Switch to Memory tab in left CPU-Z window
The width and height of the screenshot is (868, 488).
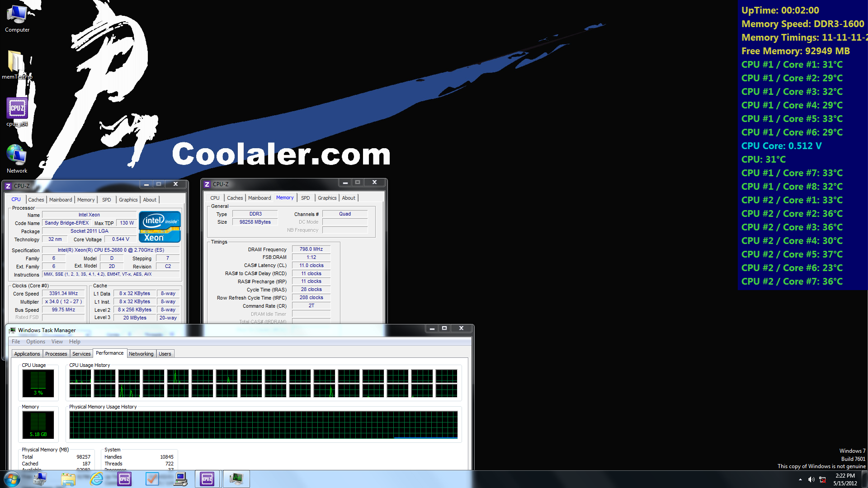86,200
